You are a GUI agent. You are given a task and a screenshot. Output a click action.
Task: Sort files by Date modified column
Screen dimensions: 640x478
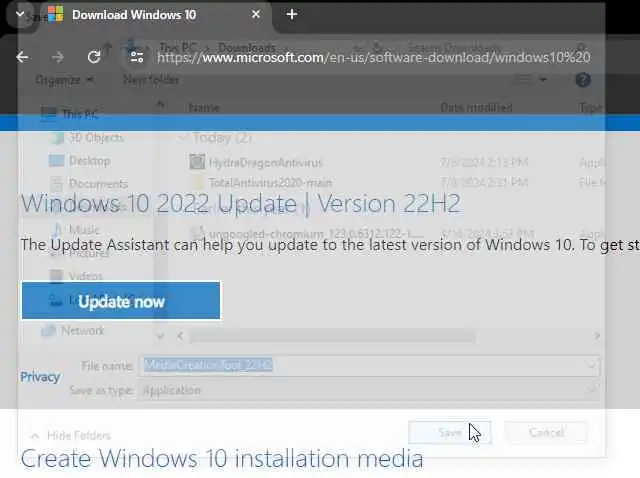point(476,108)
